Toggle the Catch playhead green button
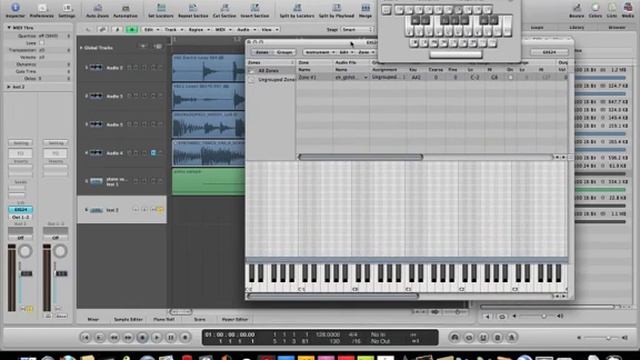The height and width of the screenshot is (360, 640). pos(132,29)
